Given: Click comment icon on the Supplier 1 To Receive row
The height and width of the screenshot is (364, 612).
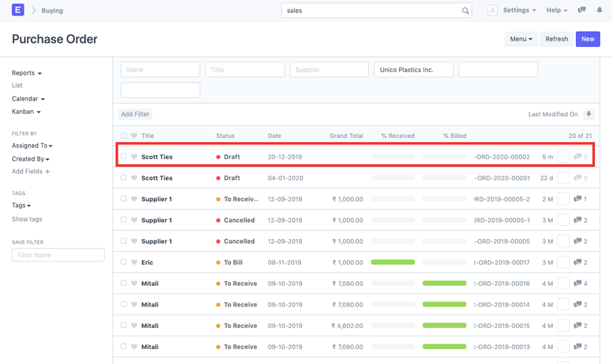Looking at the screenshot, I should (577, 199).
